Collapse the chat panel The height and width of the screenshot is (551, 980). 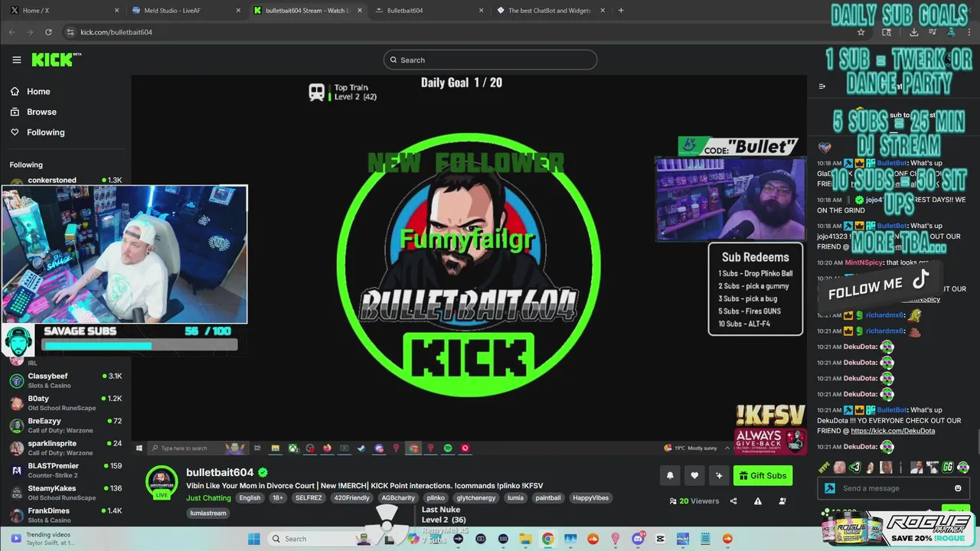(x=822, y=86)
